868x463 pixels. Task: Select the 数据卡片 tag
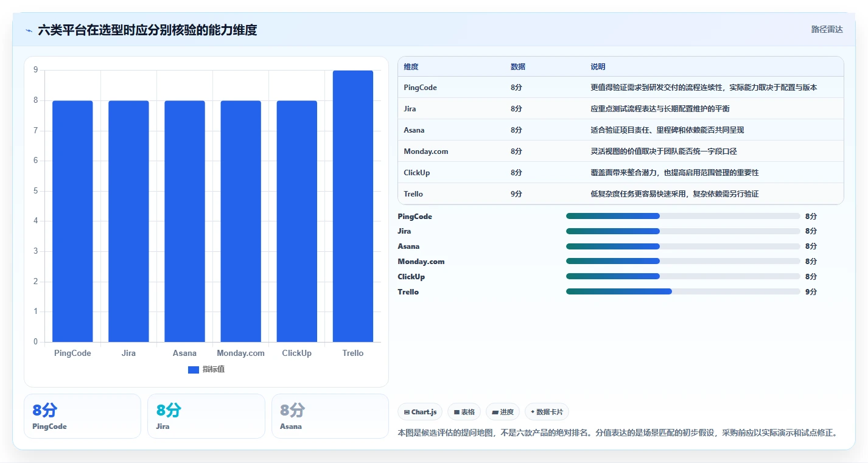pyautogui.click(x=547, y=412)
